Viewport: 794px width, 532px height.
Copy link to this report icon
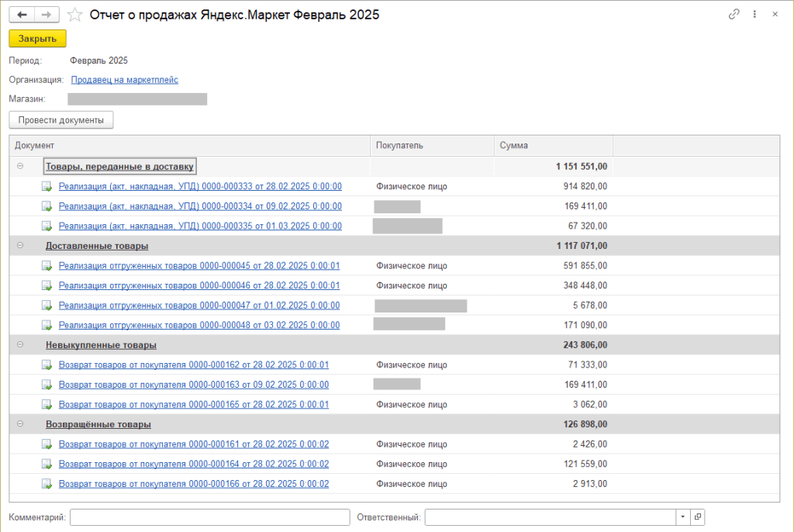[x=734, y=15]
